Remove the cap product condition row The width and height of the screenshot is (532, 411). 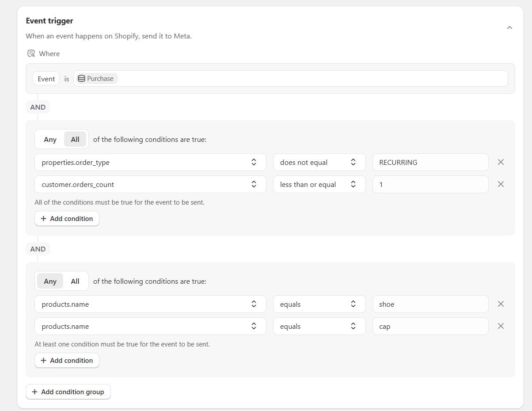501,326
